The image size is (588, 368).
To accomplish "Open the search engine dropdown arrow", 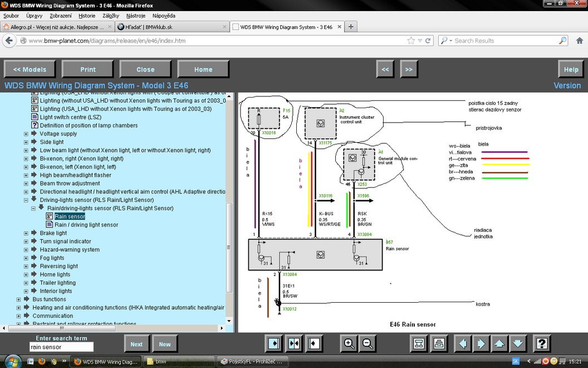I will coord(451,41).
